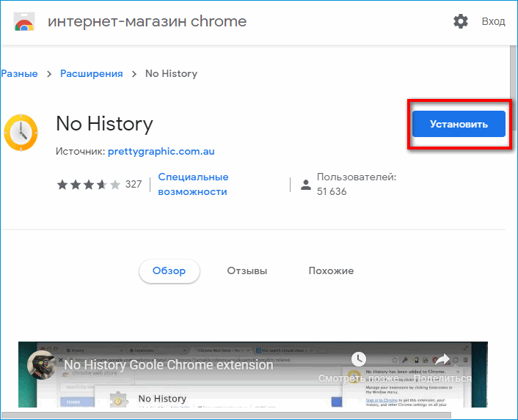518x420 pixels.
Task: Click the horizontal scrollbar at bottom
Action: pos(226,415)
